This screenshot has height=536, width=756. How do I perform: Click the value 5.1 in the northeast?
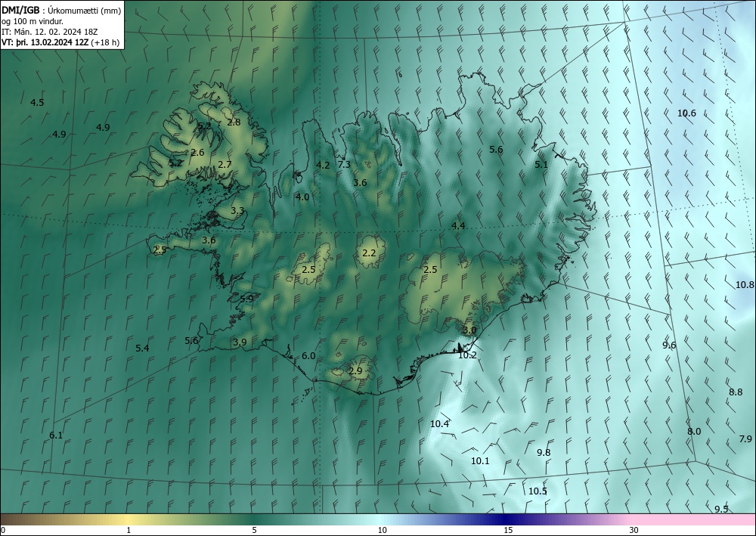pos(541,164)
